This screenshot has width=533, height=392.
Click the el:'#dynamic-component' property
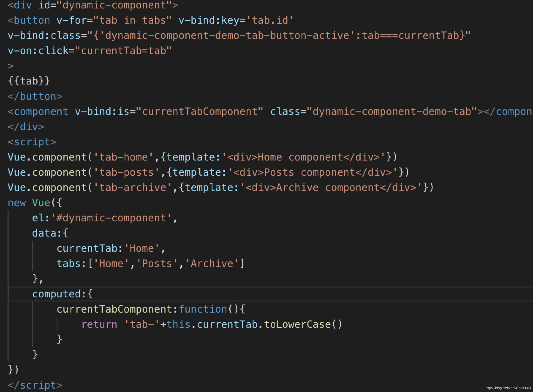(104, 218)
